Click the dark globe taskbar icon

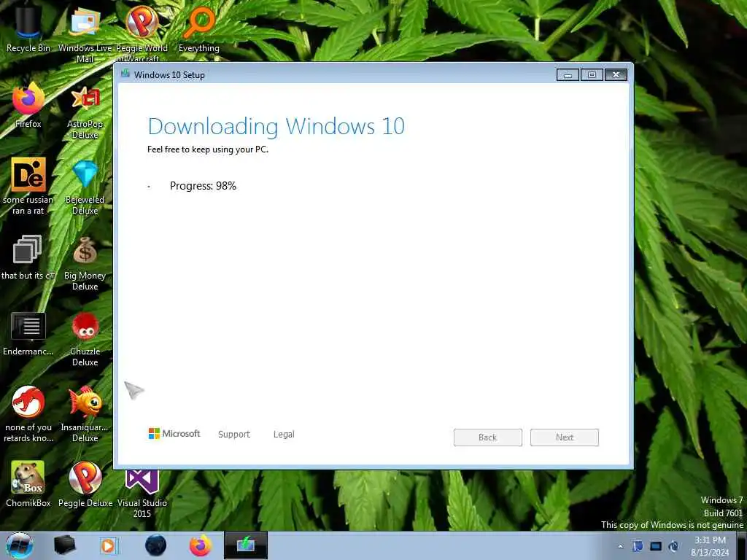click(155, 545)
